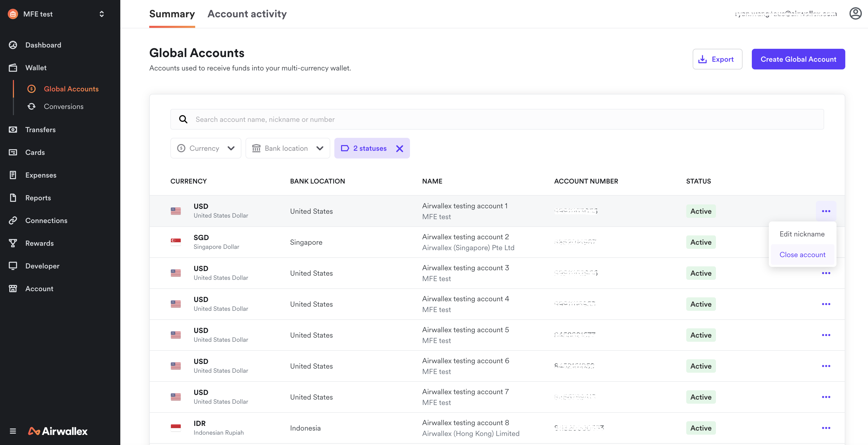Click Singapore bank location cell
This screenshot has height=445, width=868.
(x=306, y=242)
